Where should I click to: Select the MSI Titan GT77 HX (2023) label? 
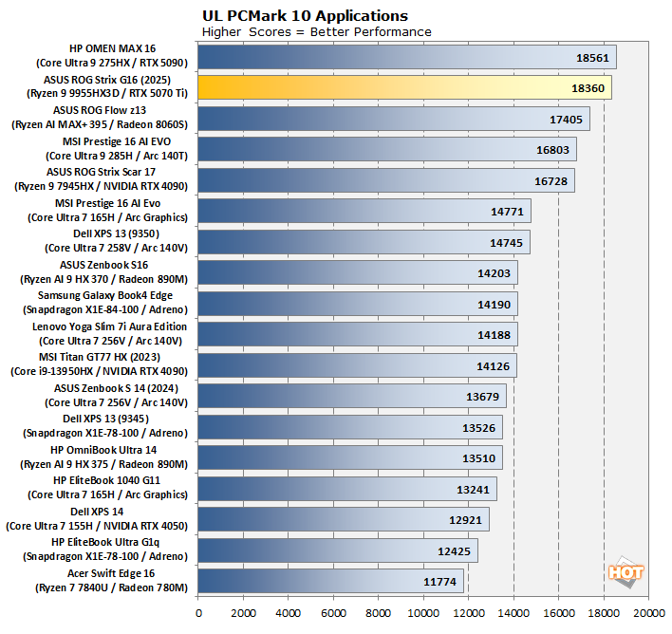pyautogui.click(x=100, y=357)
